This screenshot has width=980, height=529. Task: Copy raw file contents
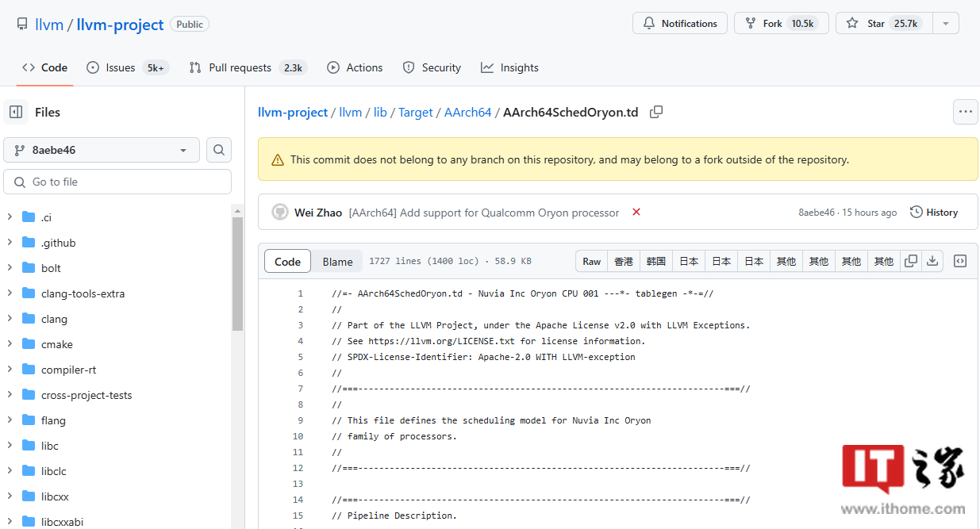pos(911,261)
